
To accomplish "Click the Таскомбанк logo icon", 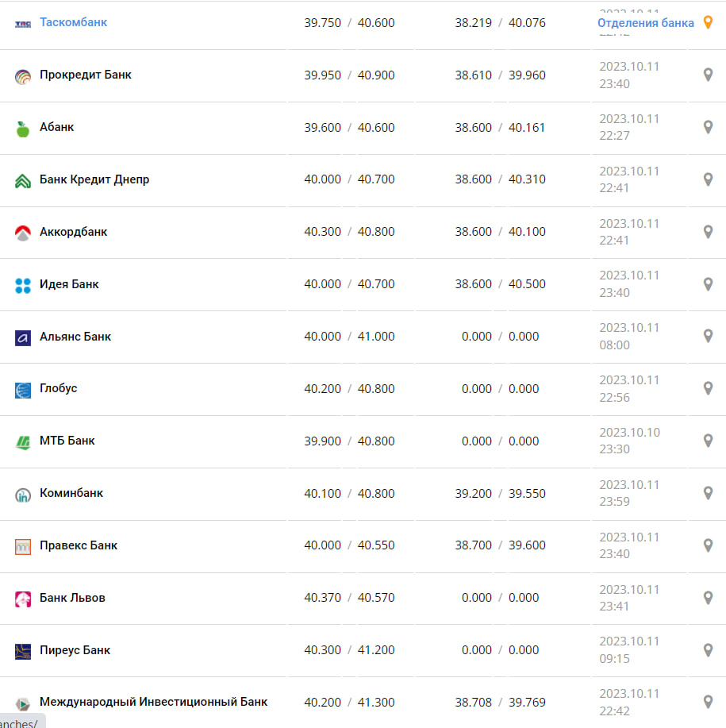I will point(23,24).
